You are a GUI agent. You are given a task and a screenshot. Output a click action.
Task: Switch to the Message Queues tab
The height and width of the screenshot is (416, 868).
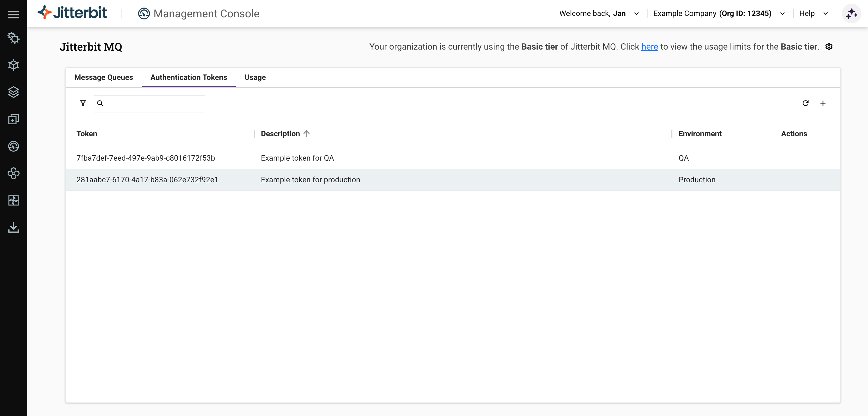point(103,77)
